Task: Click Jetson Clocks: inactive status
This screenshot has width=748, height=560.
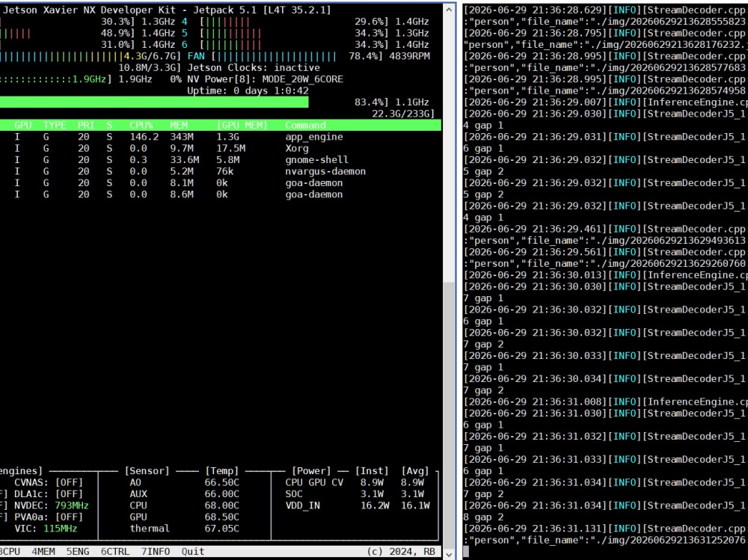Action: tap(254, 68)
